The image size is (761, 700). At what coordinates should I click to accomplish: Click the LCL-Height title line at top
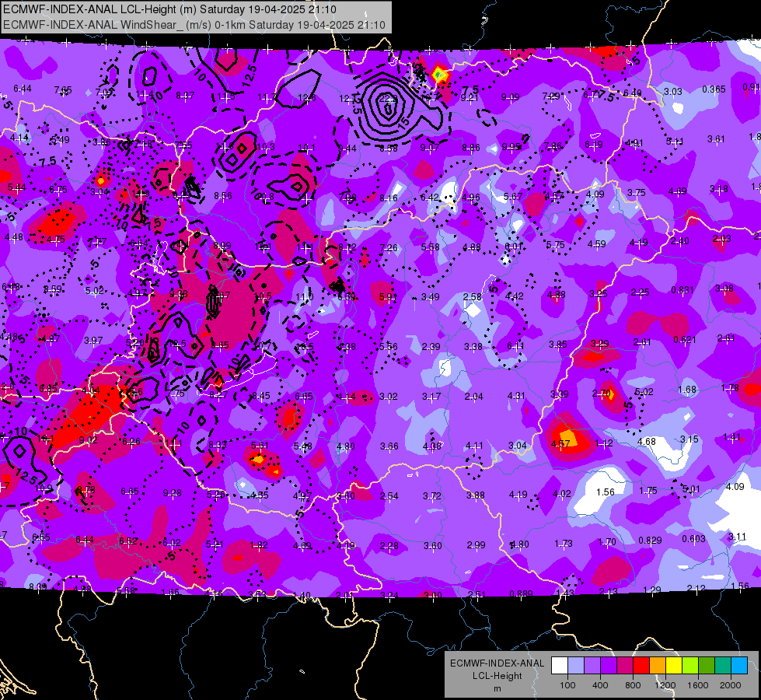point(169,9)
